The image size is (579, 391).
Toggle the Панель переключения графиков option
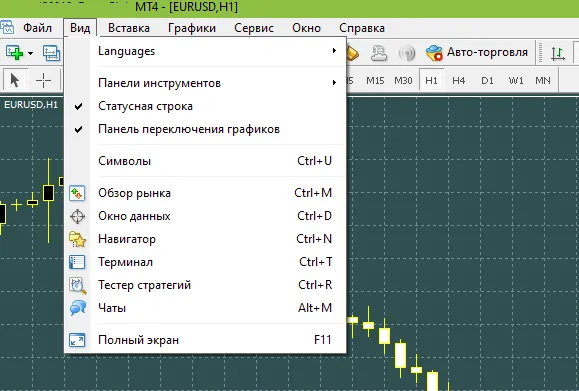coord(205,129)
